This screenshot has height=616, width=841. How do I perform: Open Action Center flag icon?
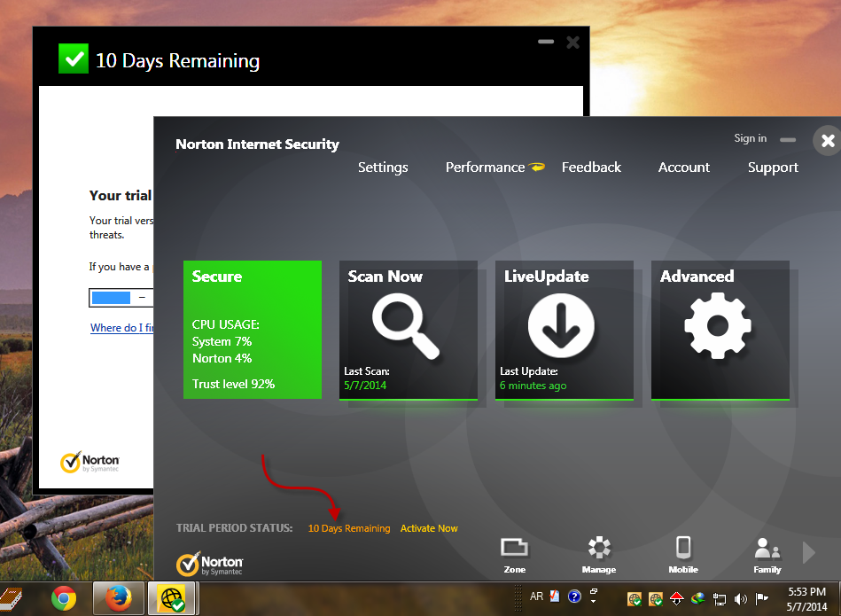tap(761, 598)
